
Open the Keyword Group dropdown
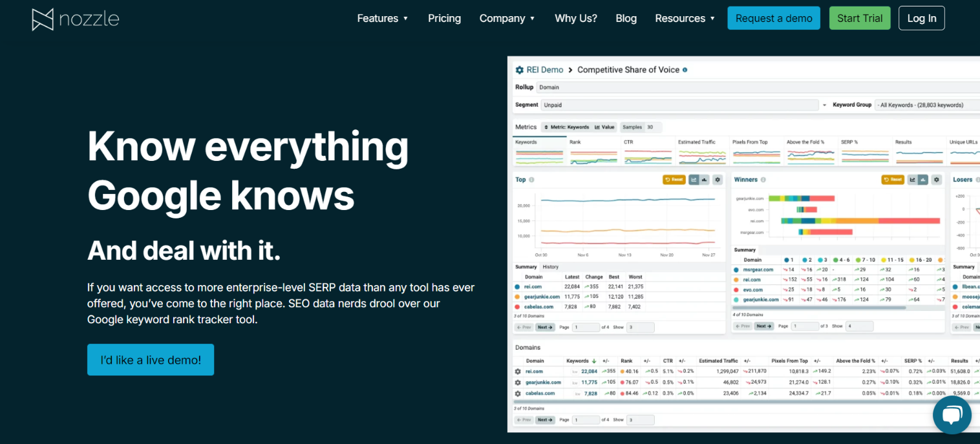click(927, 105)
